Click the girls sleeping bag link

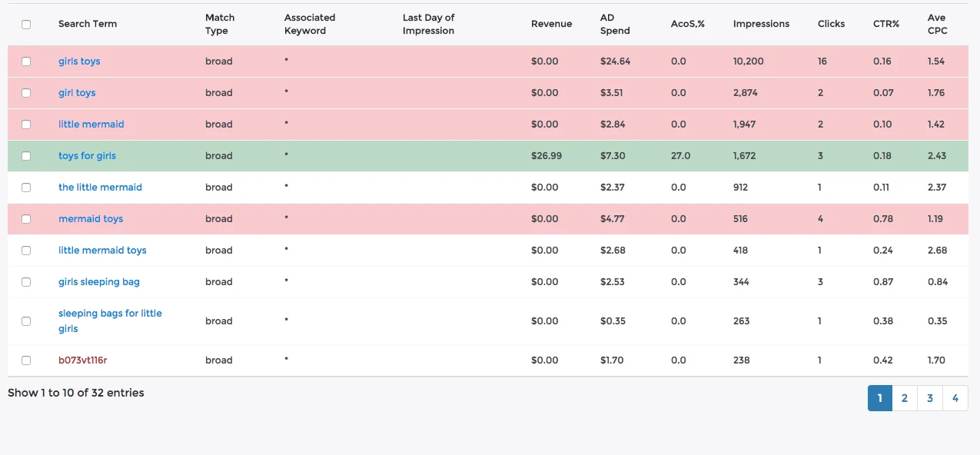99,282
